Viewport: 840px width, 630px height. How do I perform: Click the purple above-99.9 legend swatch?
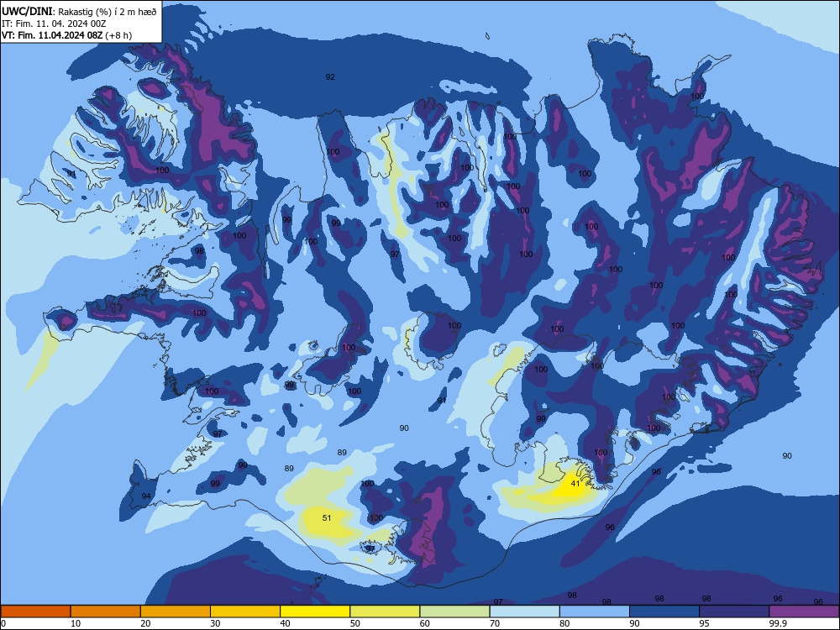click(804, 612)
